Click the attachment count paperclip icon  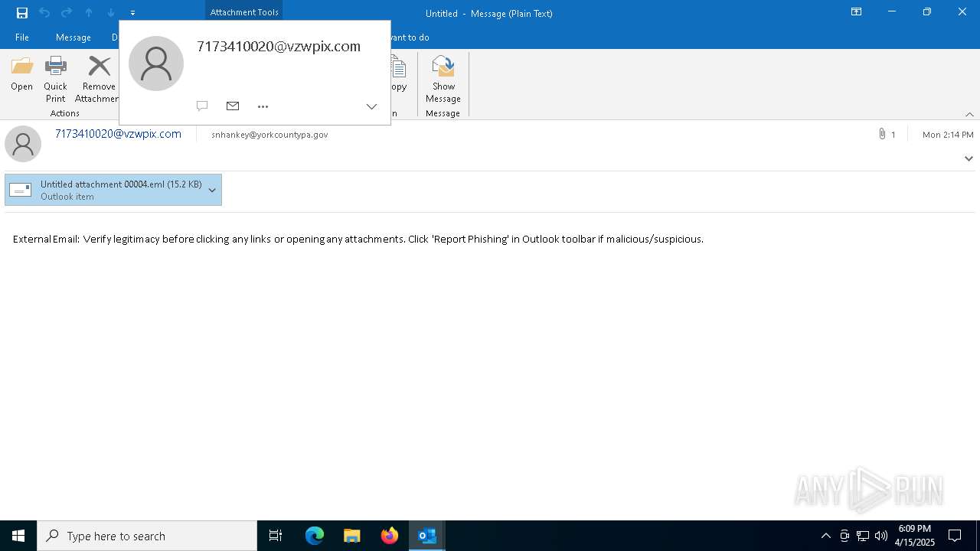(x=883, y=135)
